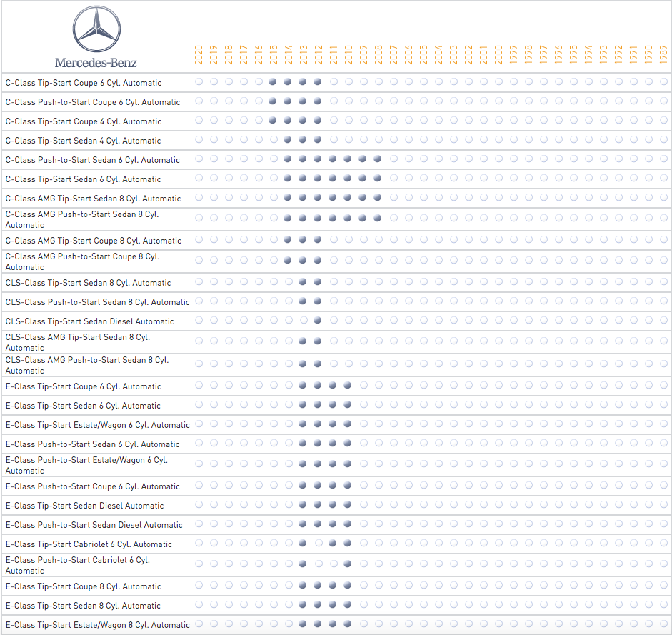This screenshot has width=672, height=635.
Task: Click 2014 dot for C-Class AMG Tip-Start Coupe 8 Cyl.
Action: [288, 240]
